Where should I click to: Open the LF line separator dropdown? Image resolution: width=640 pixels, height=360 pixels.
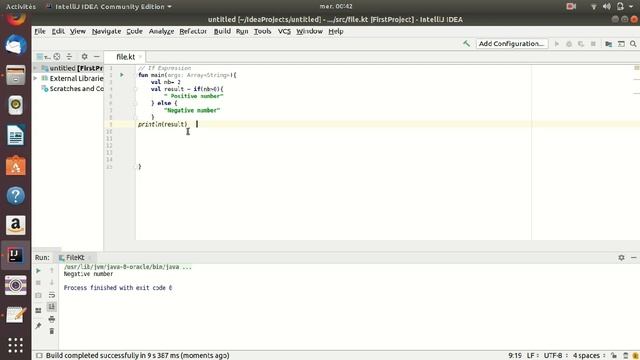click(532, 356)
